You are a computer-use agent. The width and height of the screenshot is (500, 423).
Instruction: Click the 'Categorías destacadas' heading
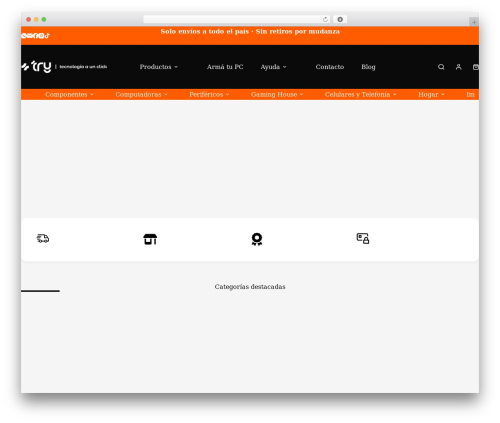pos(250,287)
